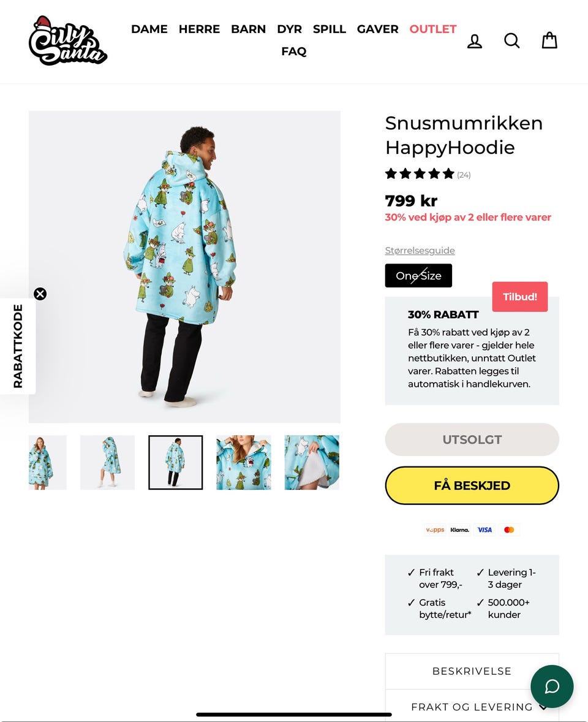Open the account login icon

[x=474, y=41]
